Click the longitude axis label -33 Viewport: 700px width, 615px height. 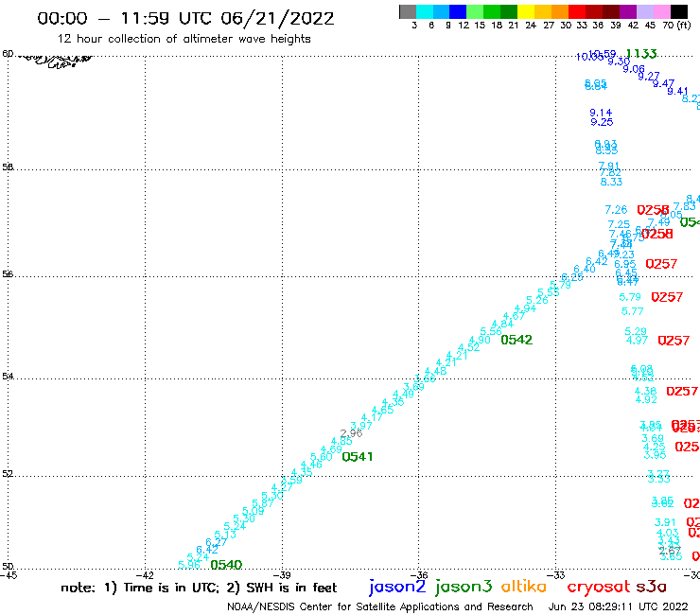click(556, 575)
